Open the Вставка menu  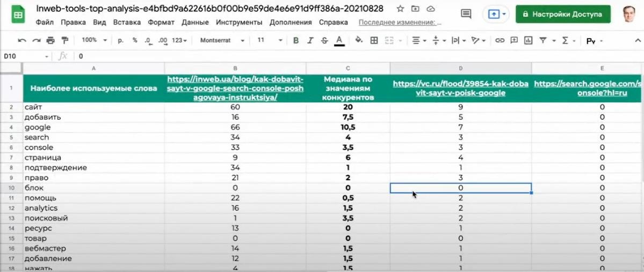[127, 23]
